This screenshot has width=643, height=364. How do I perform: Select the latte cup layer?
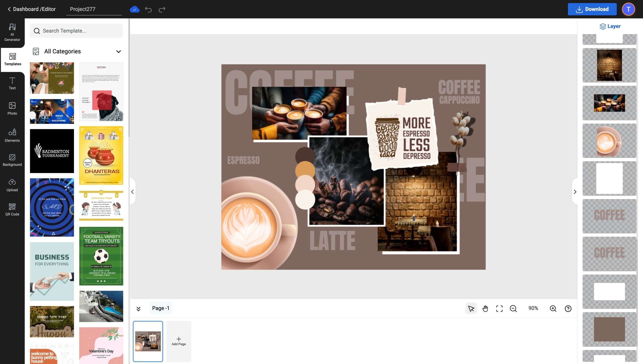609,141
